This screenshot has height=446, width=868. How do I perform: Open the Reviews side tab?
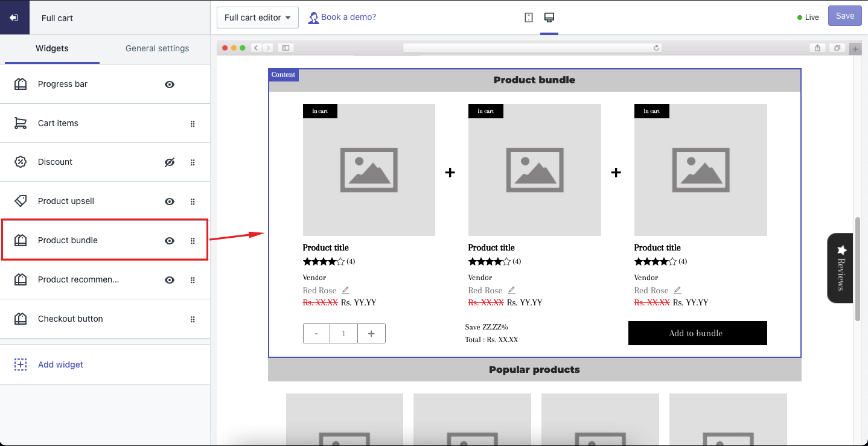click(840, 268)
